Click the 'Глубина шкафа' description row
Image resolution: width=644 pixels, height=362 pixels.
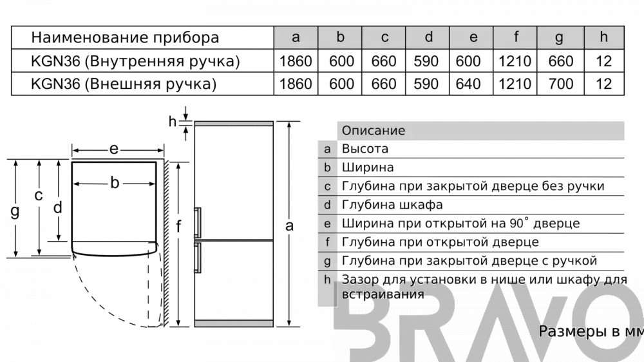coord(471,205)
